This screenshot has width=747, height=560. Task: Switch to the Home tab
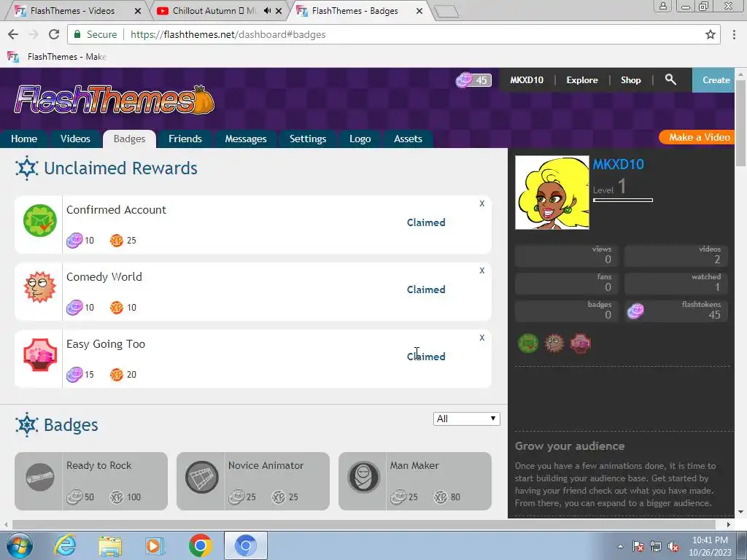click(x=24, y=139)
